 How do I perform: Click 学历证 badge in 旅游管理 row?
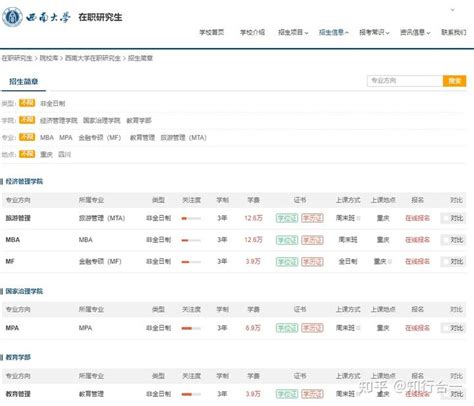coord(312,218)
